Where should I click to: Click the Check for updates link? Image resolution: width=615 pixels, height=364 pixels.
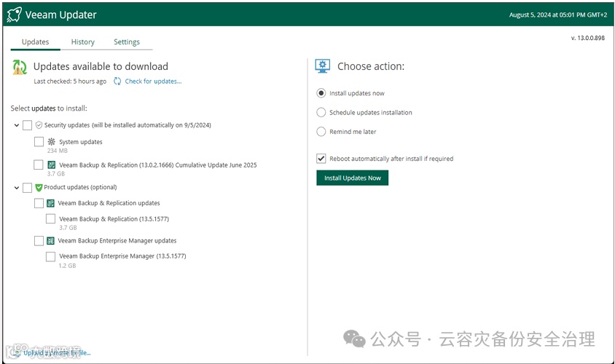pyautogui.click(x=153, y=81)
